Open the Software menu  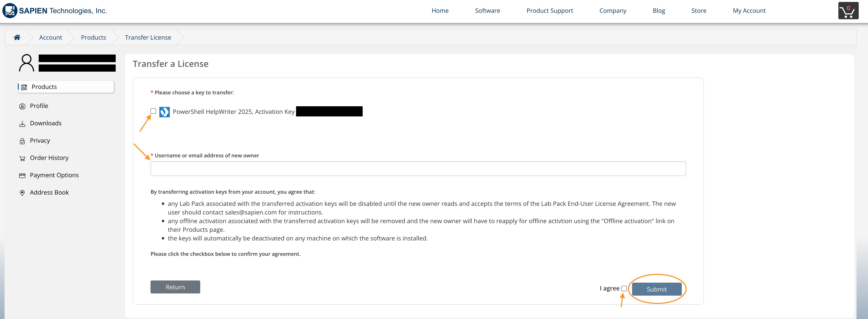pos(487,10)
